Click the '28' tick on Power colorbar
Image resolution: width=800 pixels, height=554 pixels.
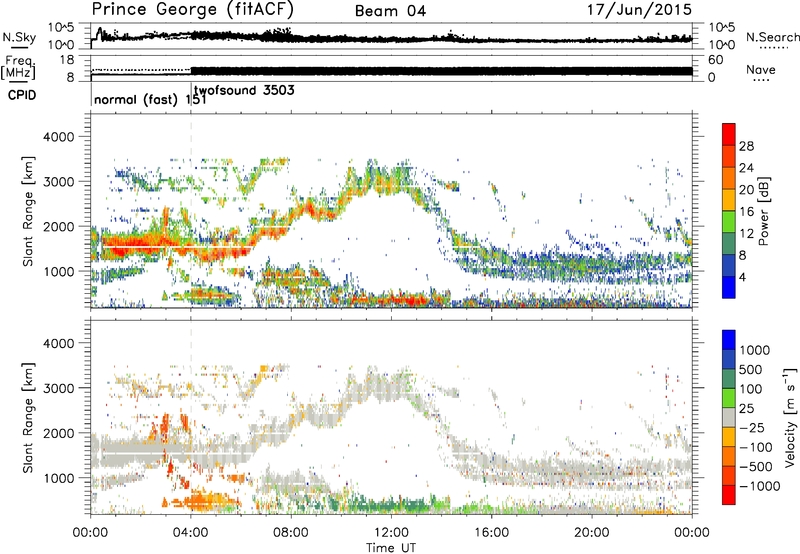pos(746,146)
